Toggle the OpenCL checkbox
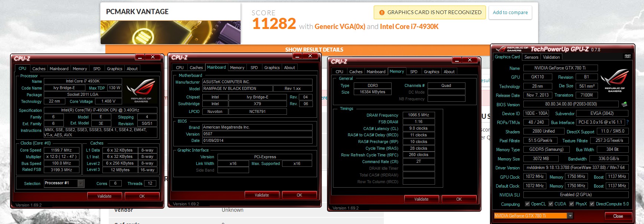The height and width of the screenshot is (224, 644). click(527, 204)
